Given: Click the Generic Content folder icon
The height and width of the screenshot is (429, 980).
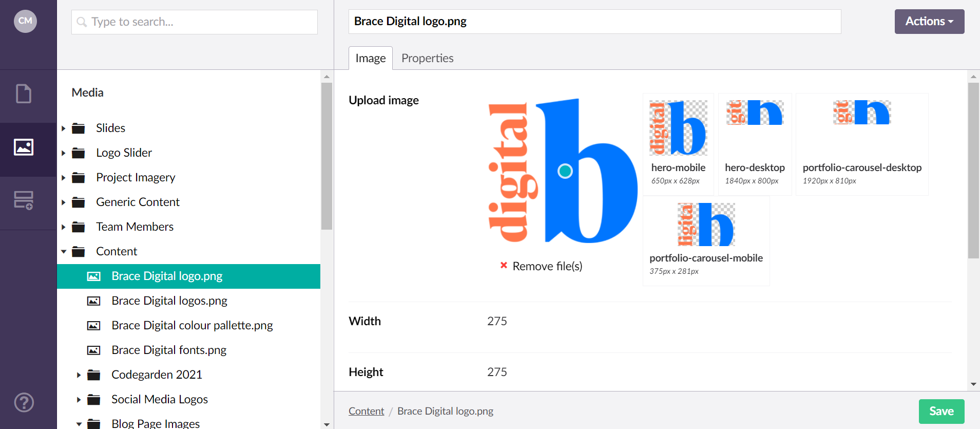Looking at the screenshot, I should [79, 202].
